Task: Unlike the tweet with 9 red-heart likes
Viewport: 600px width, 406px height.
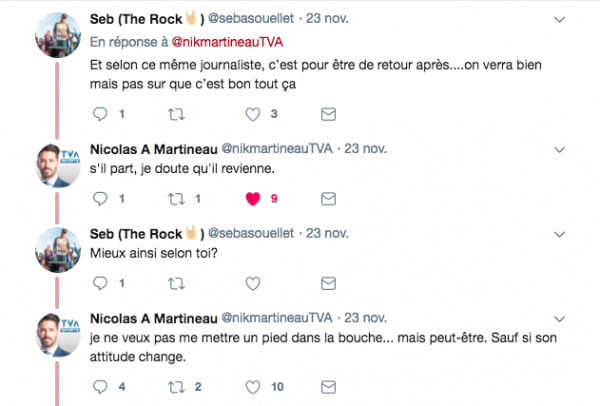Action: pos(251,199)
